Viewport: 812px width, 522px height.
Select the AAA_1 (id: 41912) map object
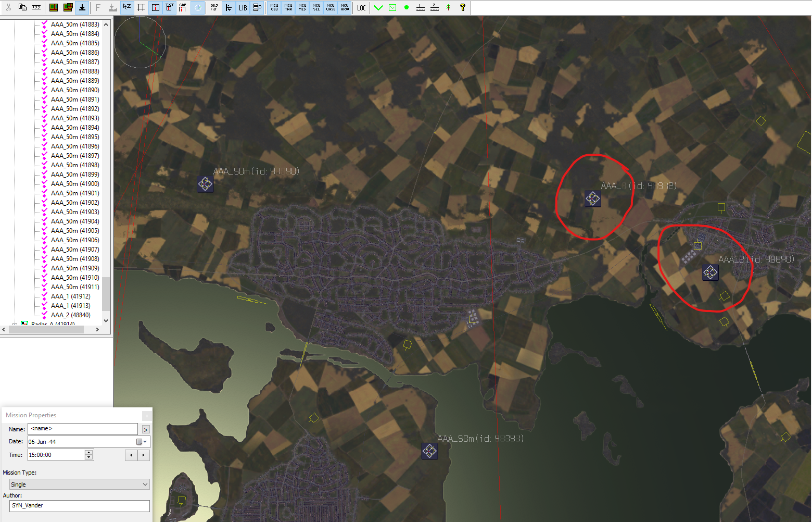592,198
